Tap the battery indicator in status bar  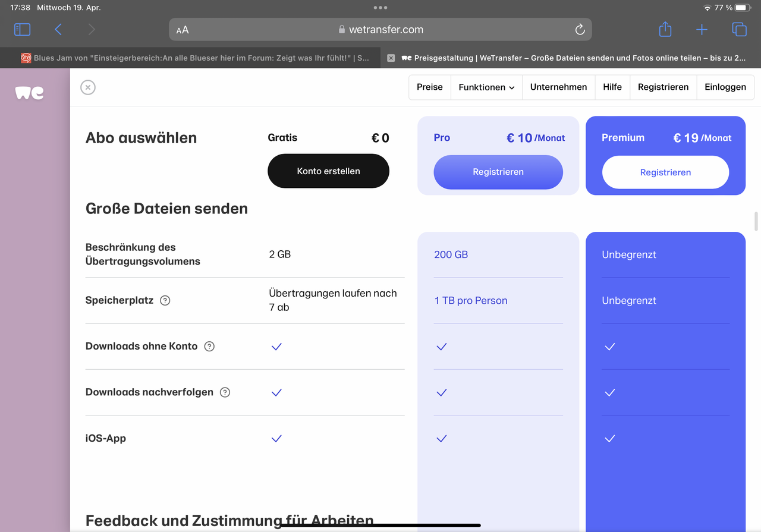743,8
